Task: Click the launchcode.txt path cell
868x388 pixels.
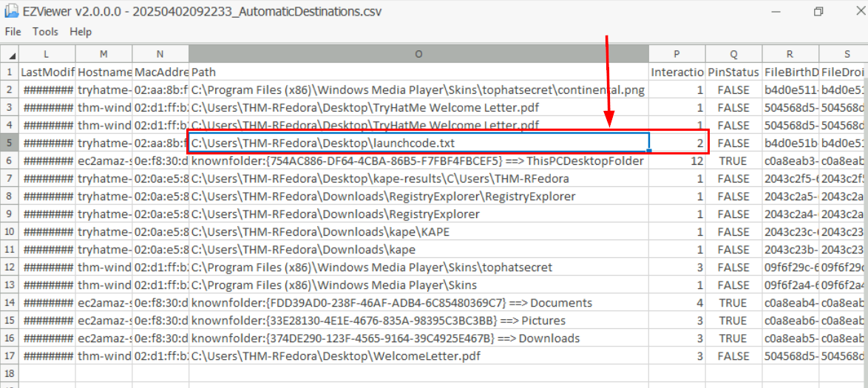Action: tap(418, 143)
